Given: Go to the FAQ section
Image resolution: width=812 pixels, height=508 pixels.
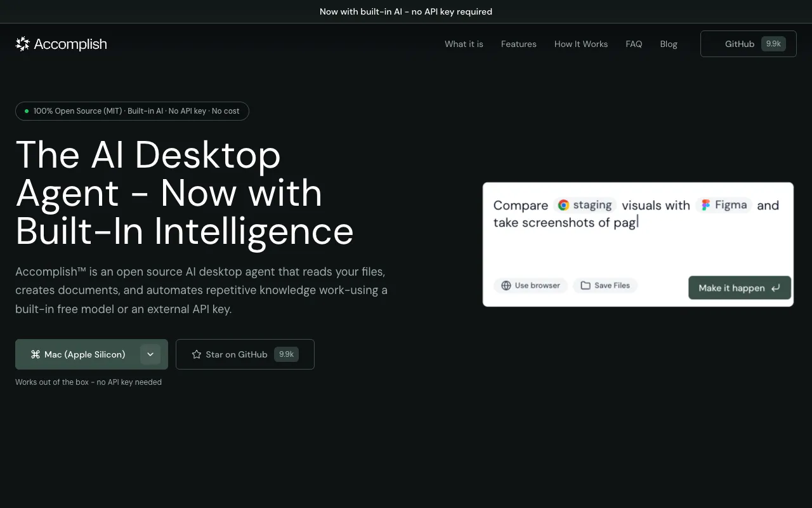Looking at the screenshot, I should click(634, 44).
